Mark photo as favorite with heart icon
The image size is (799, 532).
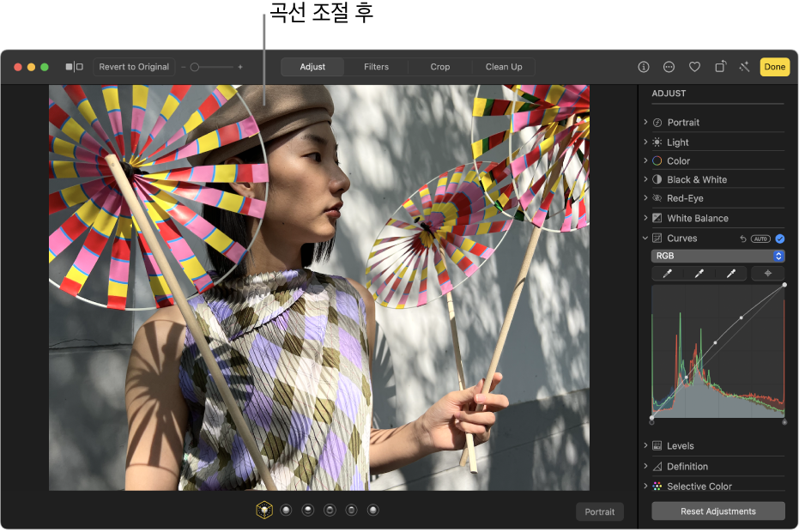click(x=695, y=67)
